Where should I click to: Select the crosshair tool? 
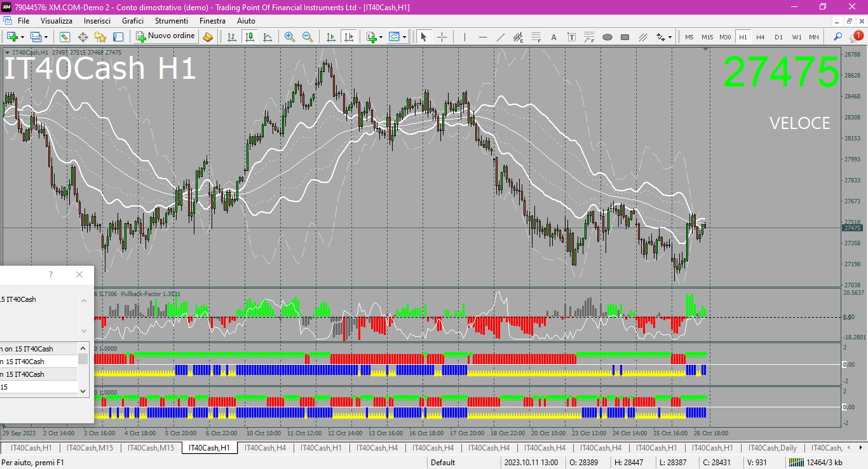[442, 37]
